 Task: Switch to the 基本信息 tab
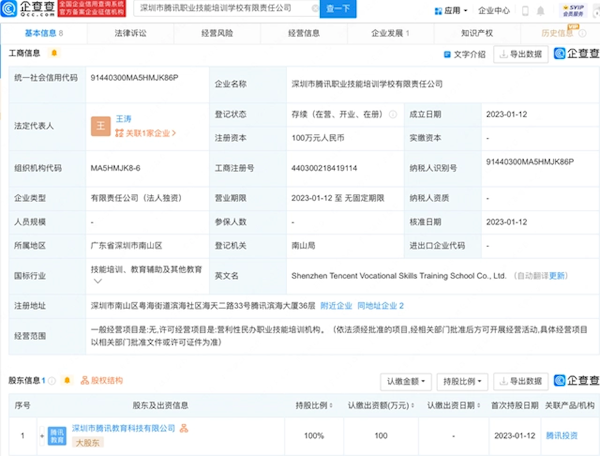44,33
